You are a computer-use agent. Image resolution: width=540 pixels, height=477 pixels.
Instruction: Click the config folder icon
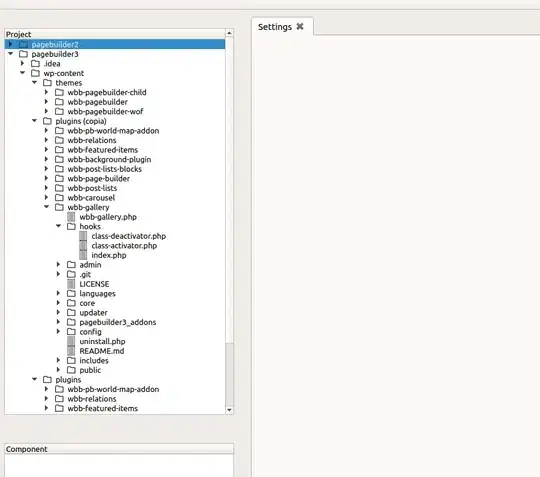(x=72, y=332)
